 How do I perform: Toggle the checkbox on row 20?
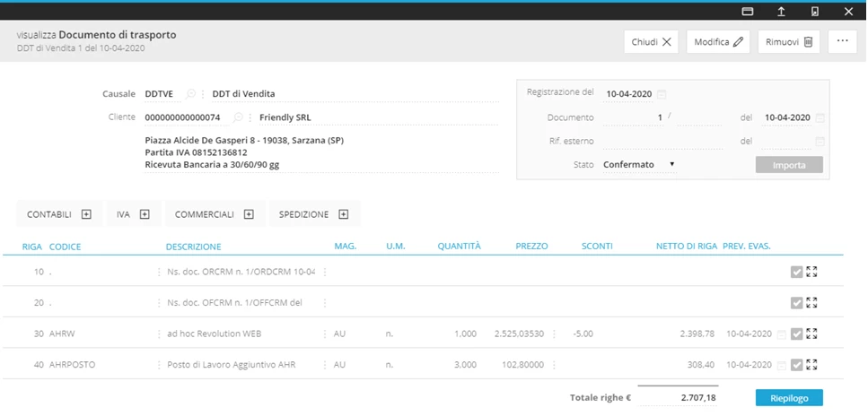[x=796, y=303]
